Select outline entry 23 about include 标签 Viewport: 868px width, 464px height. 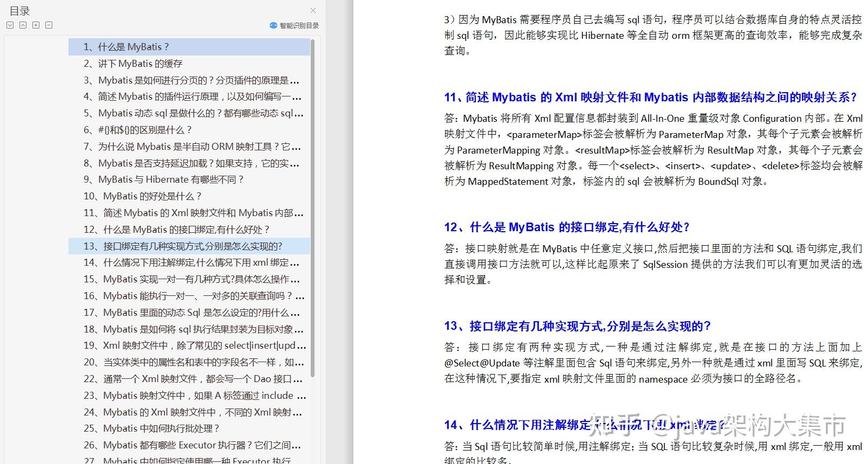coord(189,396)
